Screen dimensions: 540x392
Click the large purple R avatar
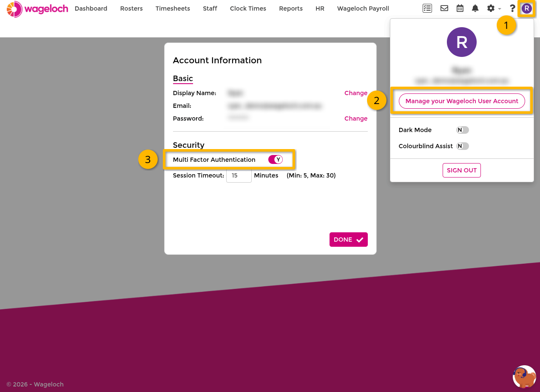click(x=462, y=42)
